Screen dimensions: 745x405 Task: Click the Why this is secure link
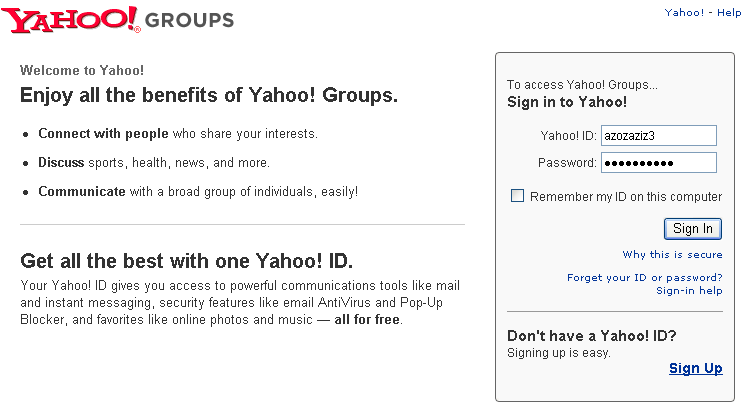[672, 255]
